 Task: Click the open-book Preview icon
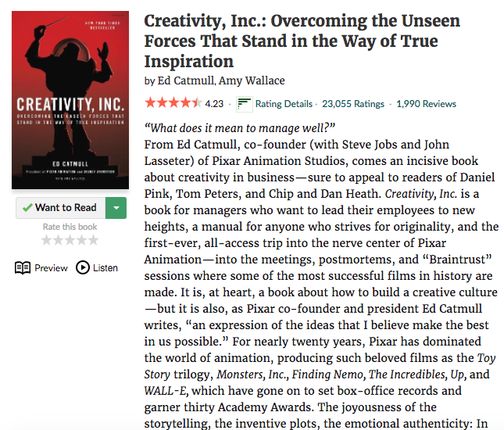click(x=23, y=268)
